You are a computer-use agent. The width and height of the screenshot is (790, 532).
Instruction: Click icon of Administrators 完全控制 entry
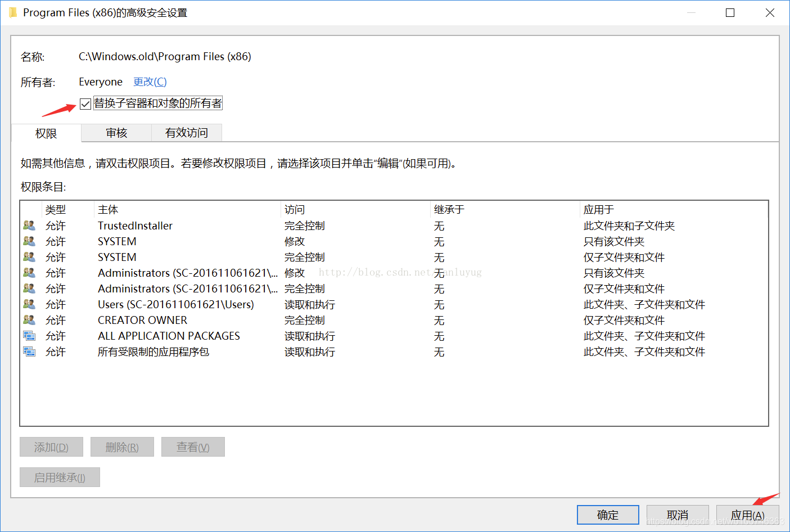click(29, 288)
